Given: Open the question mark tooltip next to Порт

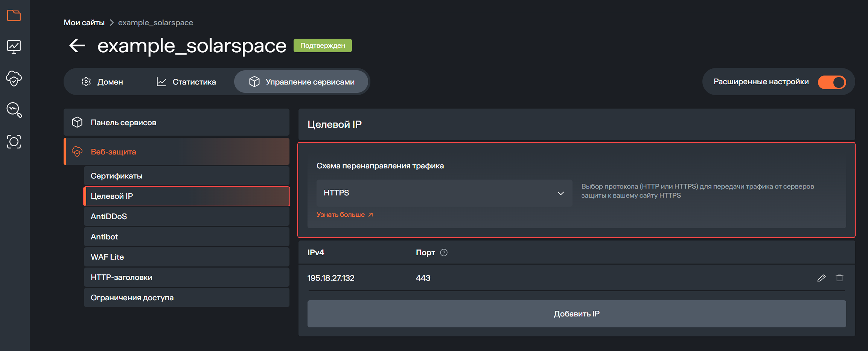Looking at the screenshot, I should click(444, 252).
